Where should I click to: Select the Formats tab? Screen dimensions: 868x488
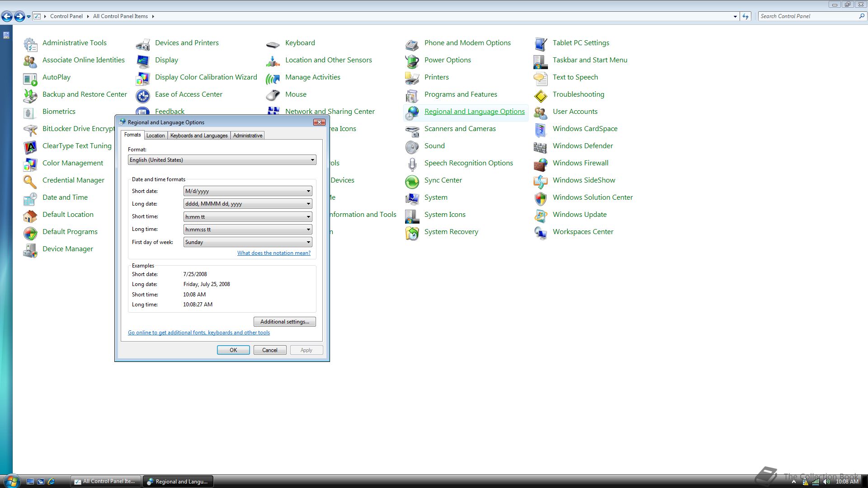point(132,135)
